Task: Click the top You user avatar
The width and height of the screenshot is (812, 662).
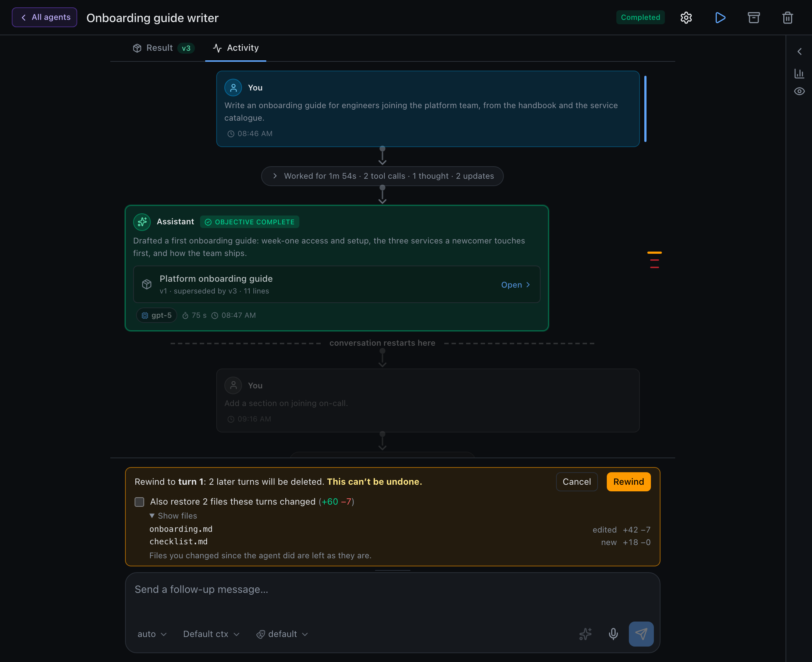Action: coord(233,88)
